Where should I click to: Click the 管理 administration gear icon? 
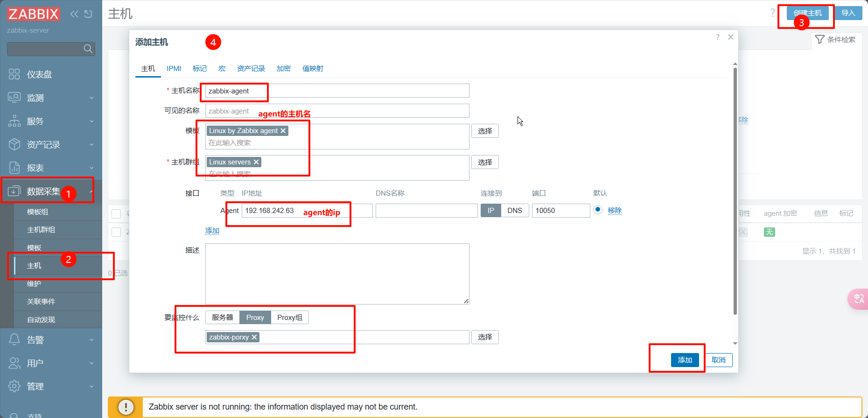pyautogui.click(x=14, y=386)
